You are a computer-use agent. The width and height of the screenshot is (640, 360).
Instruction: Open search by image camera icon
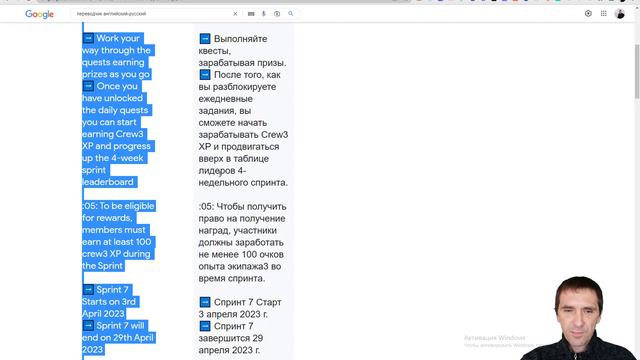click(277, 14)
